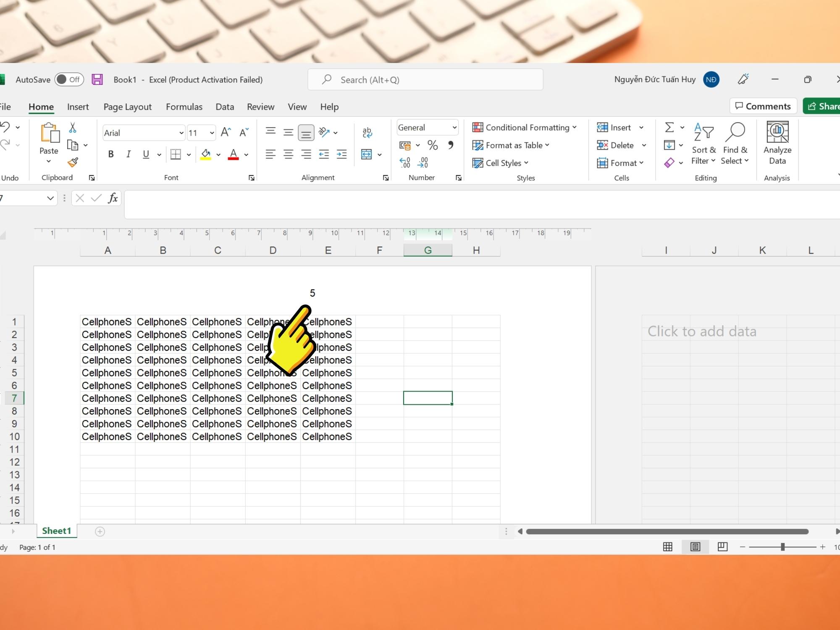Open the Review tab
The image size is (840, 630).
260,107
